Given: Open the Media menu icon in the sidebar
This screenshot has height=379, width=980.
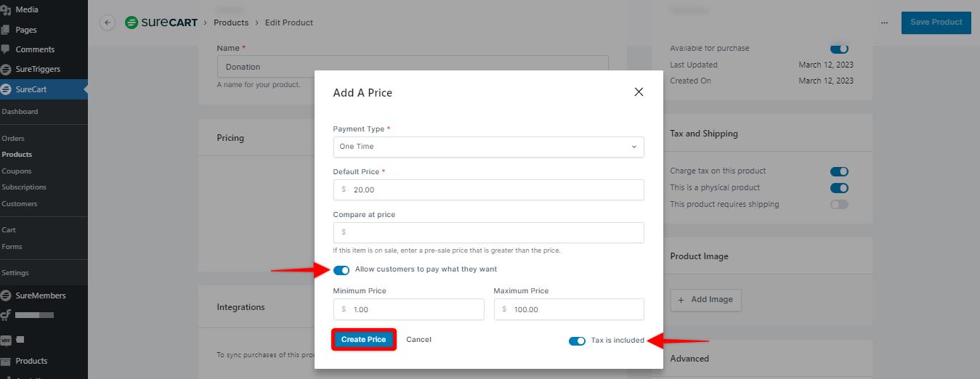Looking at the screenshot, I should point(6,10).
